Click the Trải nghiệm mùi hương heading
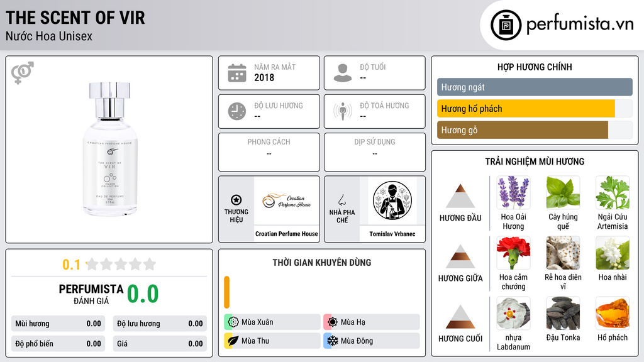The image size is (644, 362). (535, 162)
